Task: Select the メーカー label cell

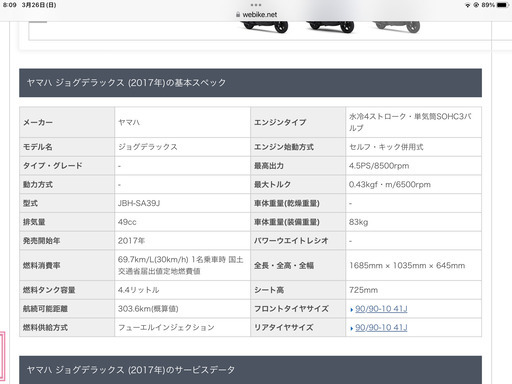Action: 67,122
